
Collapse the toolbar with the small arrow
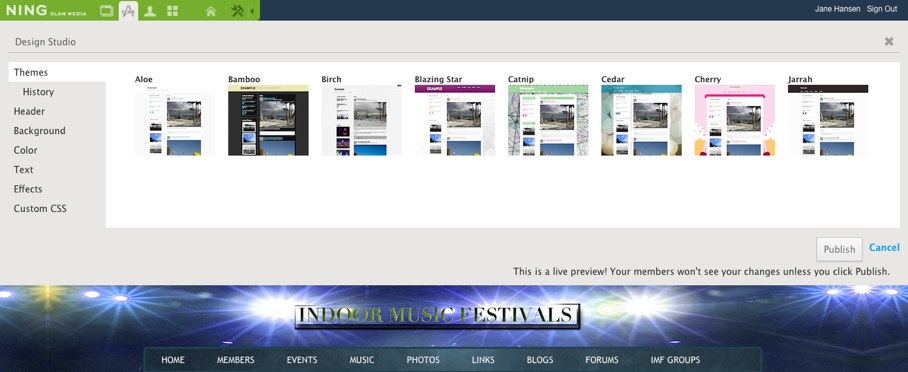point(252,10)
